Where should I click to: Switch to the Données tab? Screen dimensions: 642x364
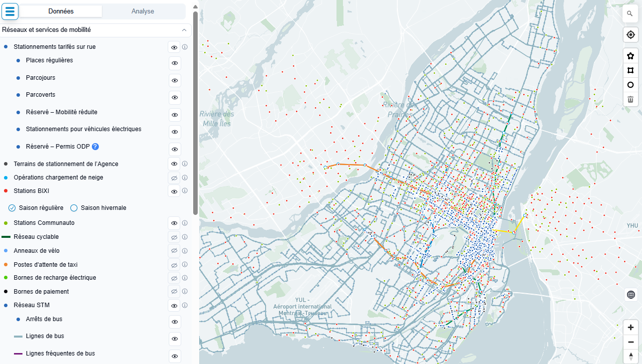tap(61, 11)
